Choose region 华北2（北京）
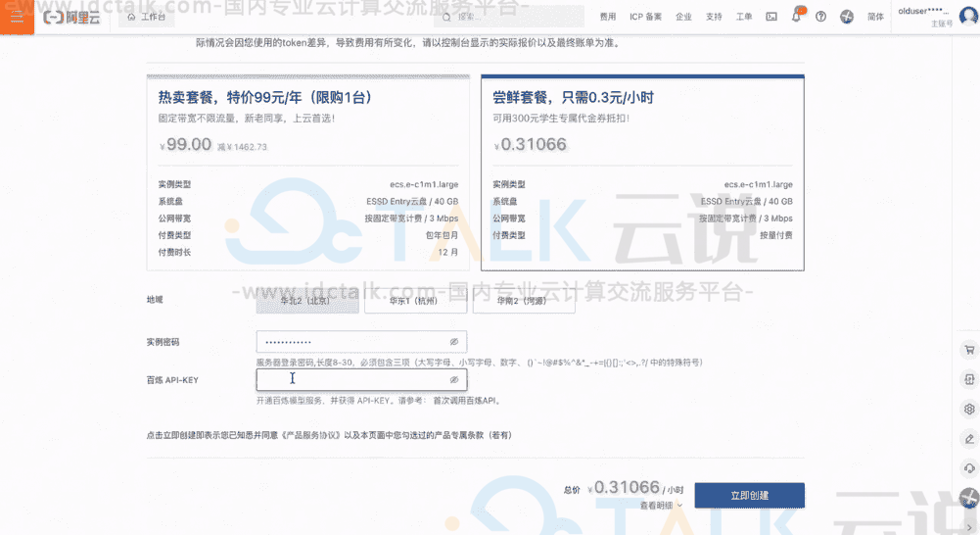Screen dimensions: 980x535 (307, 302)
